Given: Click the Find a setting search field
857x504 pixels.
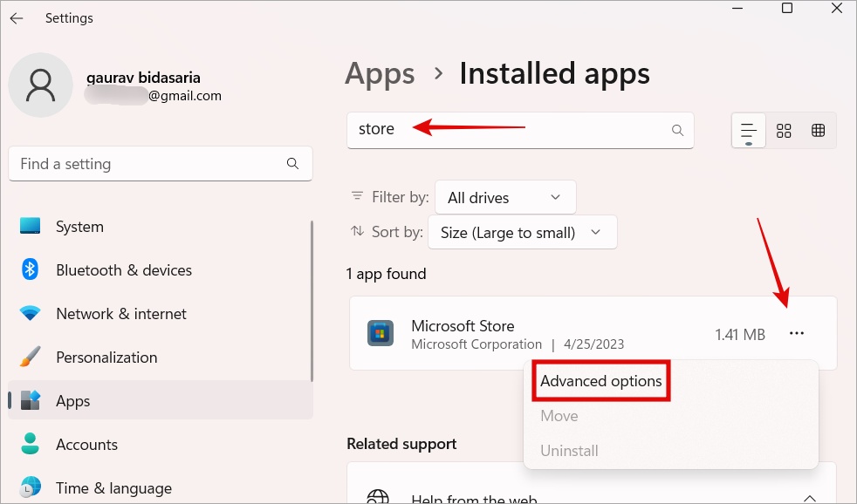Looking at the screenshot, I should pyautogui.click(x=148, y=164).
